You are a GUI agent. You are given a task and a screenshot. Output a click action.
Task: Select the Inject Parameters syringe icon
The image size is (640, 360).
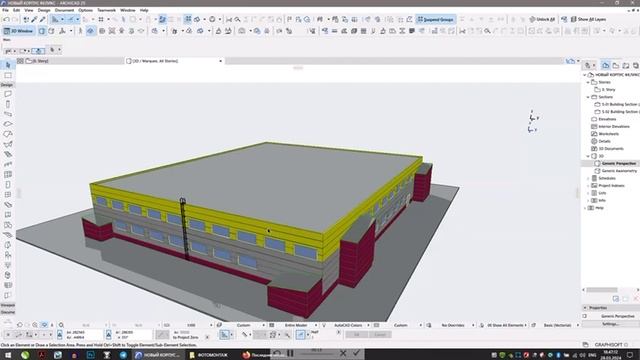[43, 19]
